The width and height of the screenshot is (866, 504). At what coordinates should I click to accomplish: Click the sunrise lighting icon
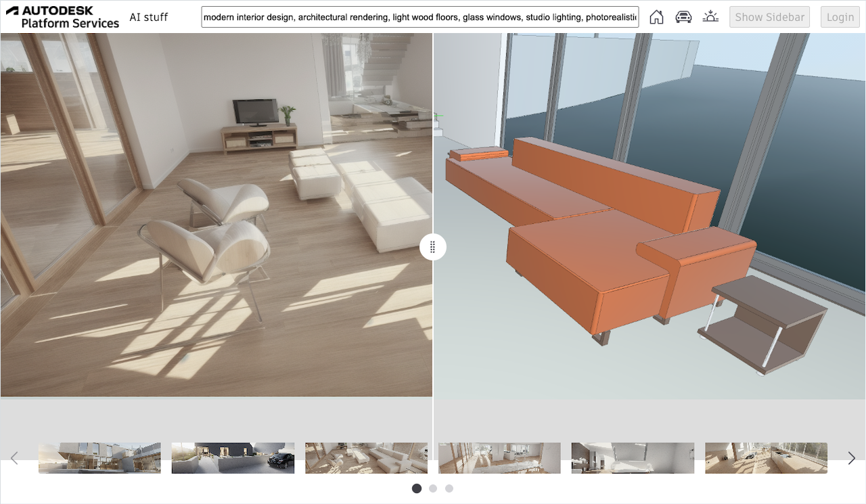(x=710, y=17)
